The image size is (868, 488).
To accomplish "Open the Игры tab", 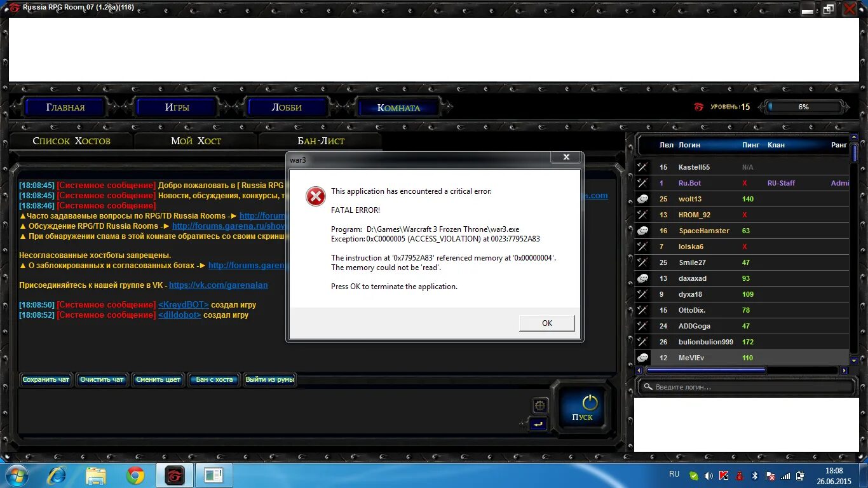I will pyautogui.click(x=177, y=107).
